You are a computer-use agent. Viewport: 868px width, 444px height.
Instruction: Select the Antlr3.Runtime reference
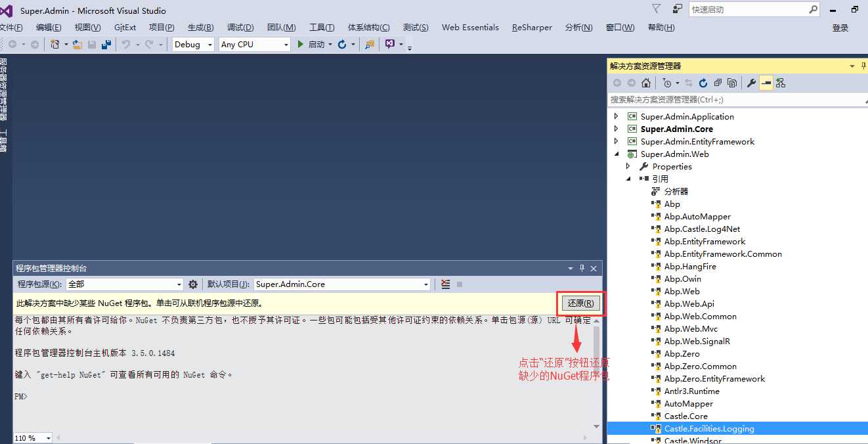pyautogui.click(x=691, y=391)
